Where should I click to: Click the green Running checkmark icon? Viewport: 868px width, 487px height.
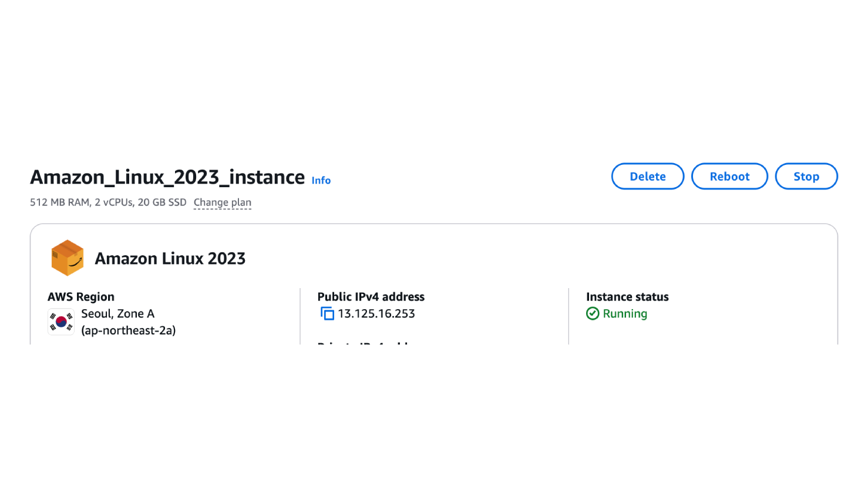click(x=593, y=314)
